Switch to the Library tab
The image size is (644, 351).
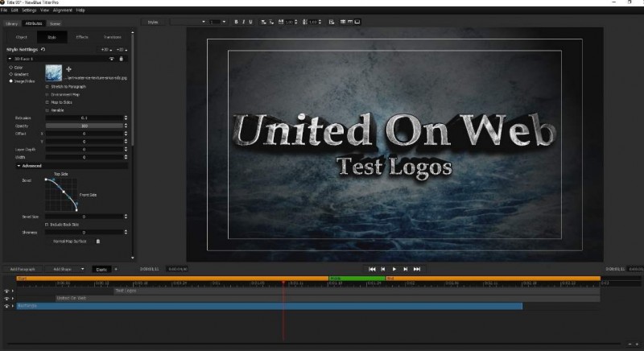pos(11,24)
